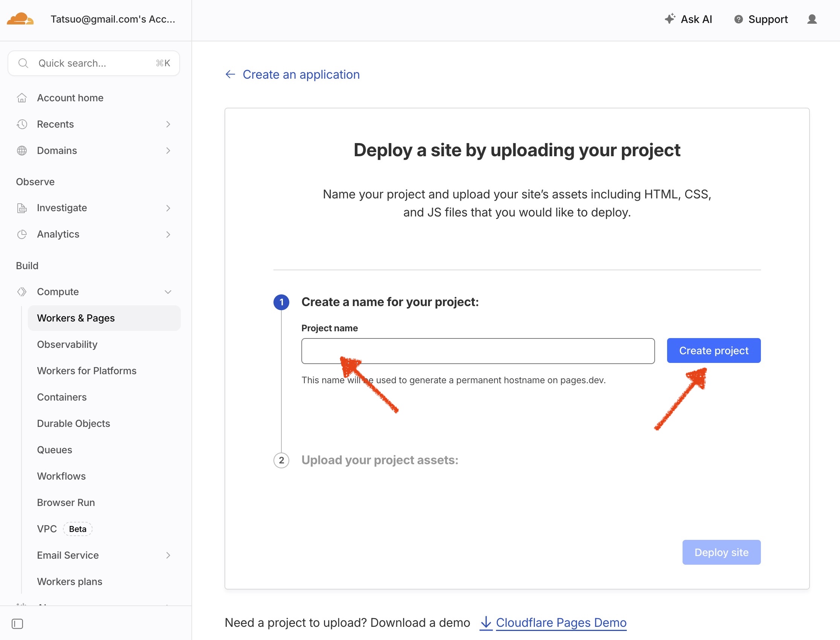Click the Investigate document icon
The height and width of the screenshot is (640, 840).
tap(22, 208)
